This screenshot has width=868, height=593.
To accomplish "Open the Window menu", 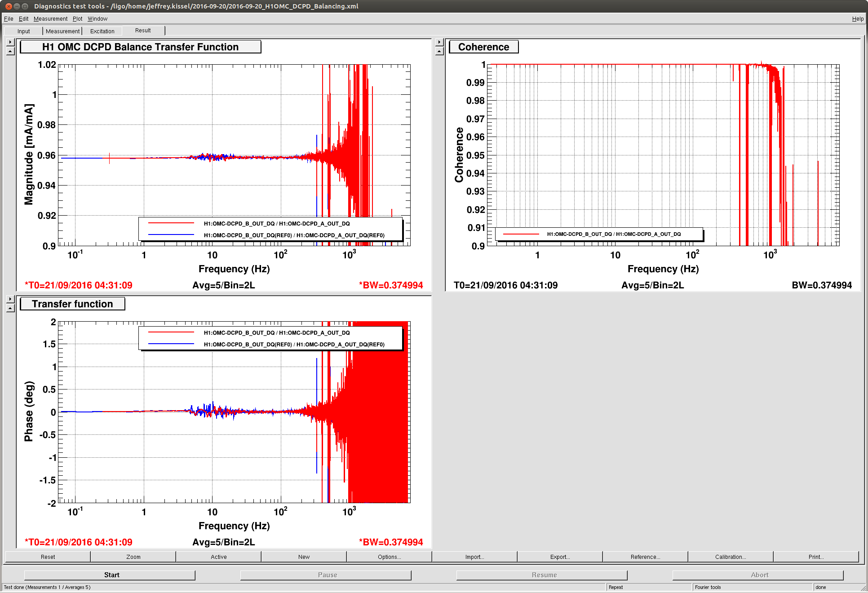I will [97, 18].
